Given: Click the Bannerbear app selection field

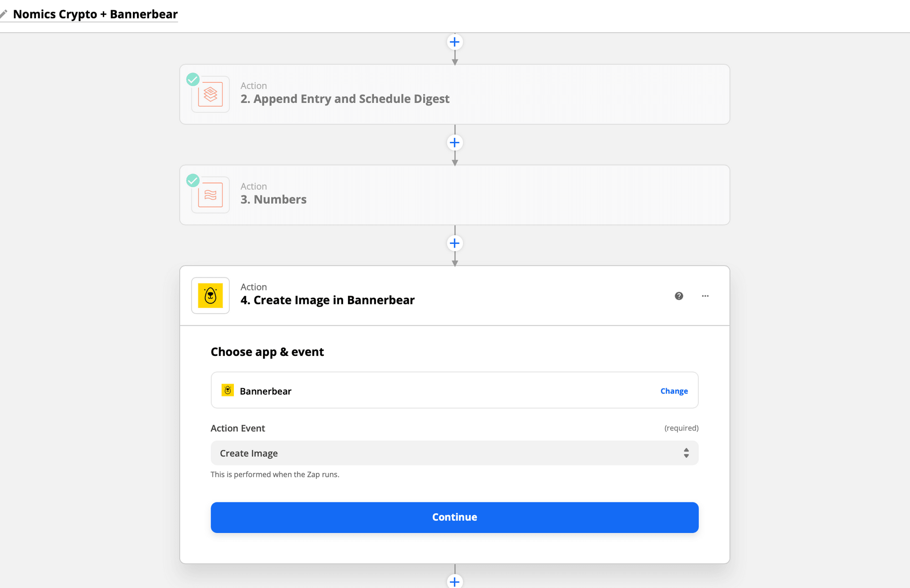Looking at the screenshot, I should (x=455, y=390).
